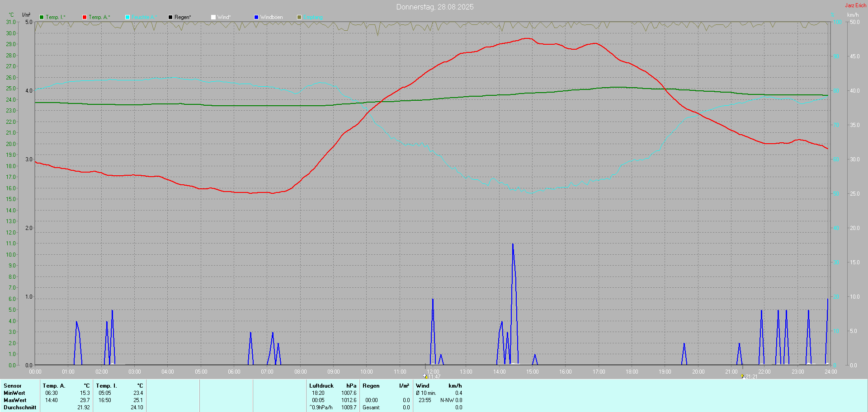Click the olive Empfang legend square
Screen dimensions: 868x412
299,17
